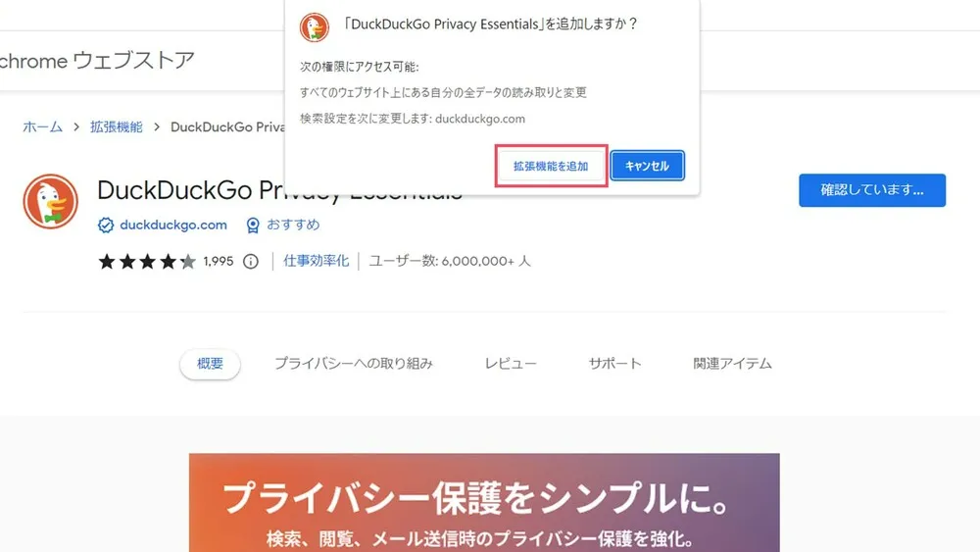Click the プライバシー保護をシンプルに promo banner
Image resolution: width=980 pixels, height=552 pixels.
[484, 503]
